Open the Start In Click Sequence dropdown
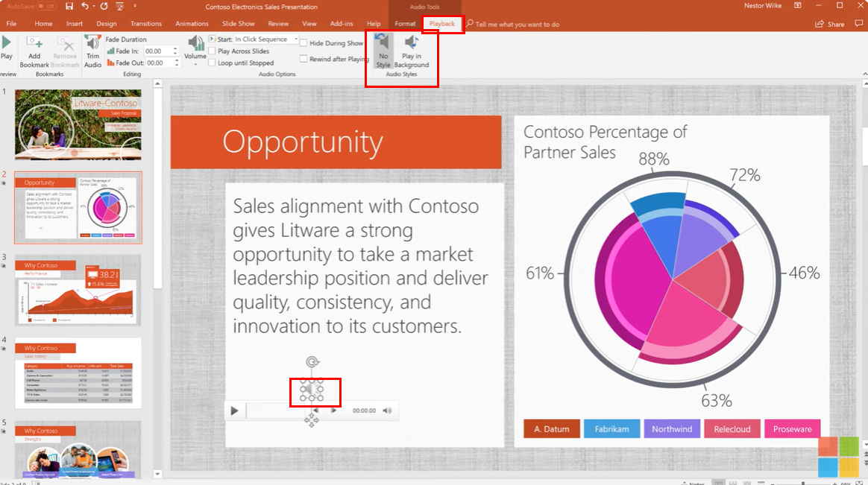 click(x=295, y=39)
